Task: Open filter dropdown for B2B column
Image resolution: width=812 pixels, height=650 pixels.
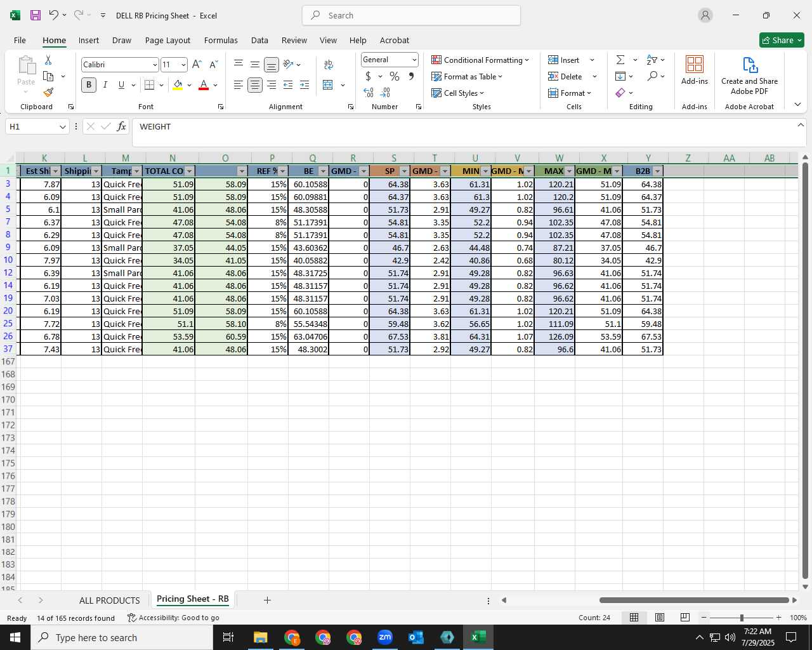Action: point(657,171)
